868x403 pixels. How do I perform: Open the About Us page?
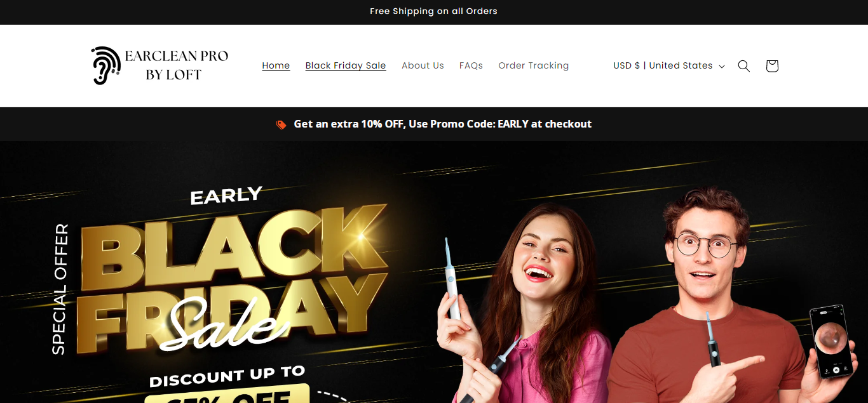423,65
